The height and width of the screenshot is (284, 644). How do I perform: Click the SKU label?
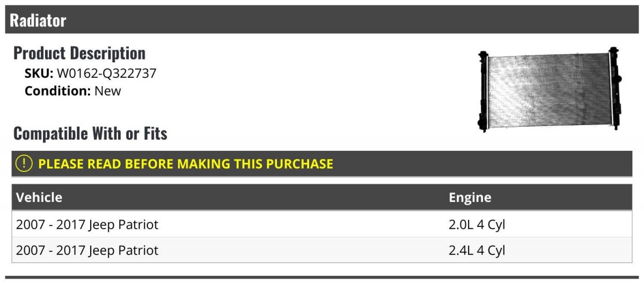pos(39,74)
